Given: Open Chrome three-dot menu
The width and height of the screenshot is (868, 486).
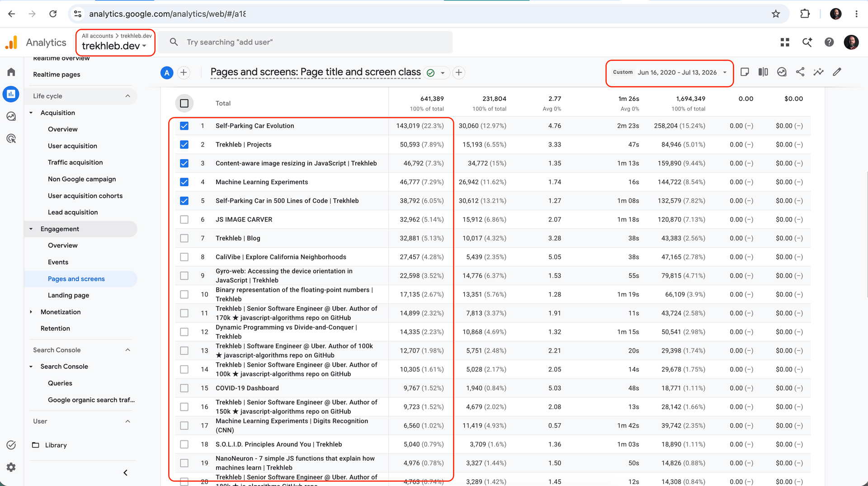Looking at the screenshot, I should [856, 14].
